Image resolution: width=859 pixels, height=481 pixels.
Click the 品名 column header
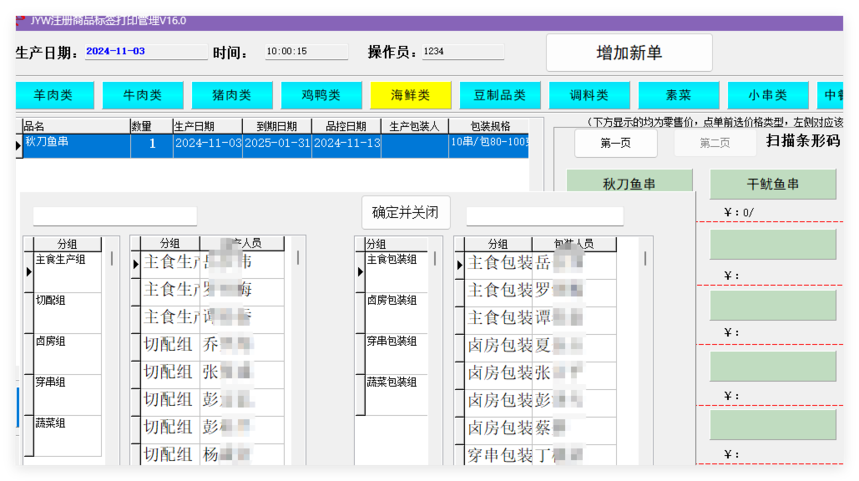76,126
